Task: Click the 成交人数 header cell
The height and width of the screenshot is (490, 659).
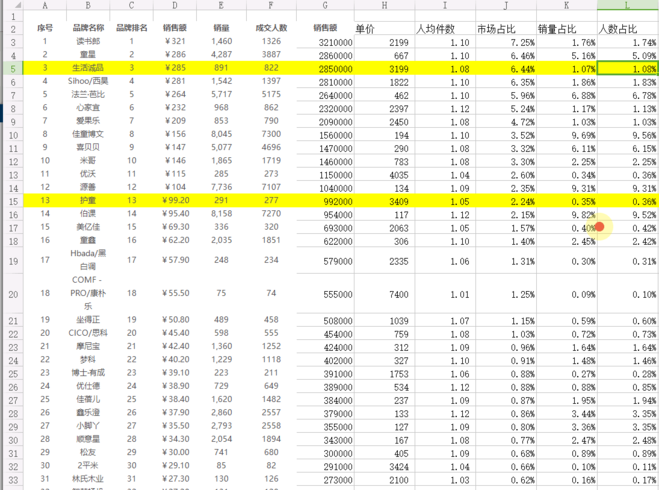Action: click(271, 28)
